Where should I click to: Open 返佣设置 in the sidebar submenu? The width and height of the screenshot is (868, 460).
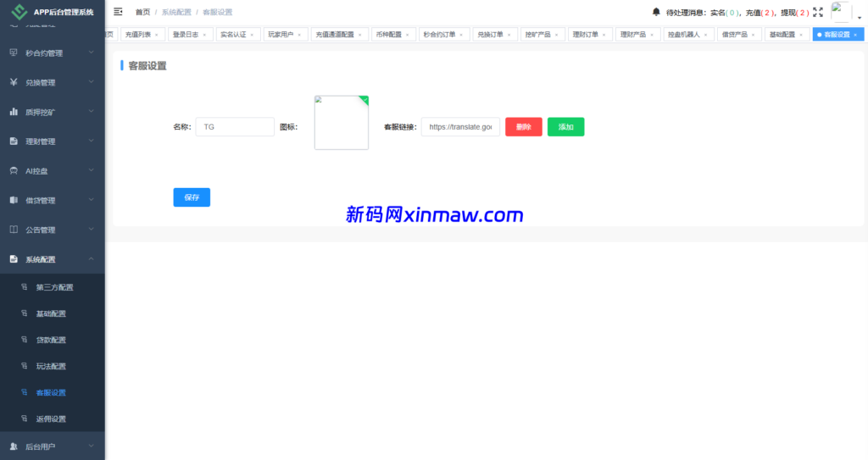(51, 419)
